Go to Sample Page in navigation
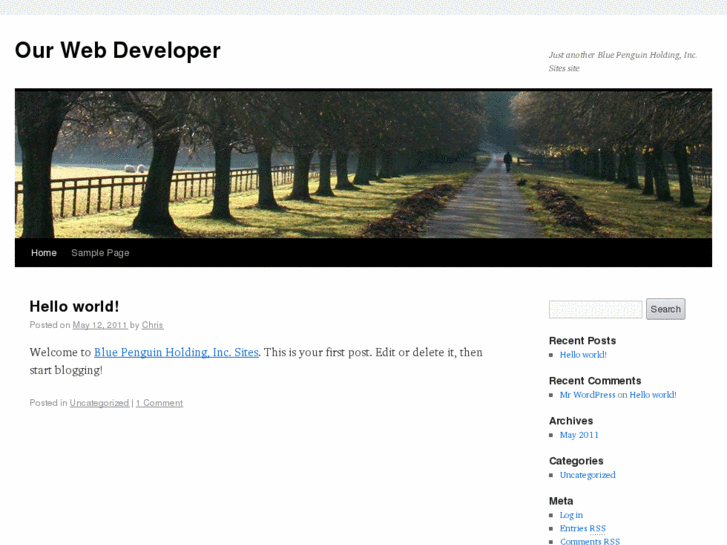This screenshot has width=727, height=545. coord(100,253)
